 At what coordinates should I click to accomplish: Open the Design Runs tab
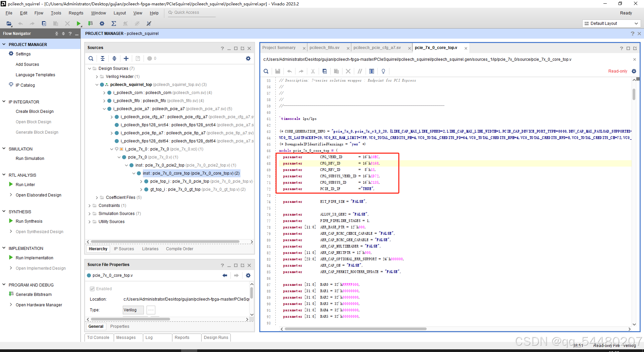[216, 338]
